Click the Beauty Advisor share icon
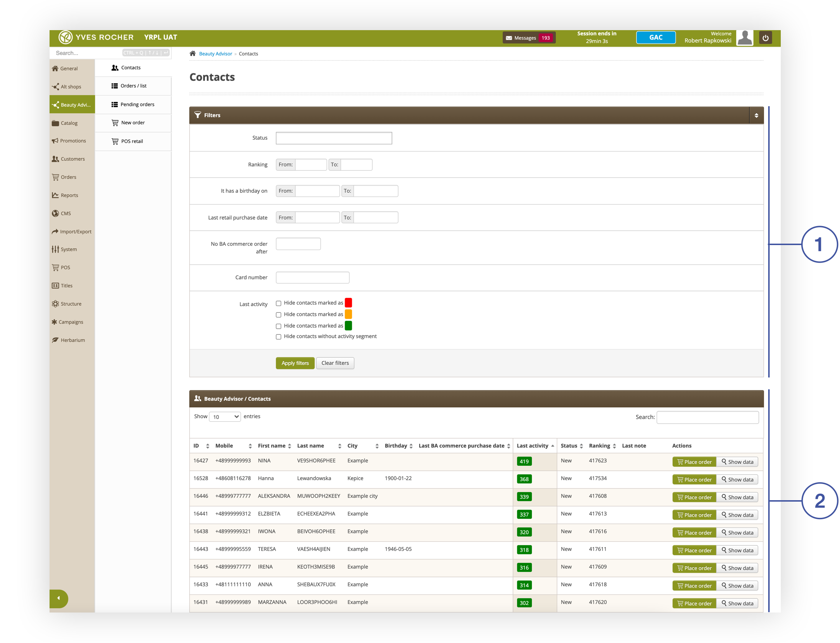 (x=56, y=105)
